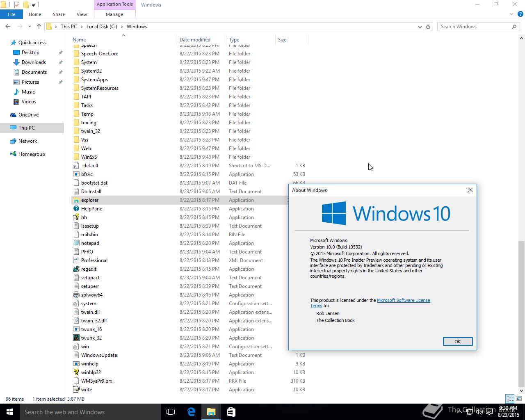The height and width of the screenshot is (420, 525).
Task: Open the Manage ribbon tab
Action: [114, 14]
